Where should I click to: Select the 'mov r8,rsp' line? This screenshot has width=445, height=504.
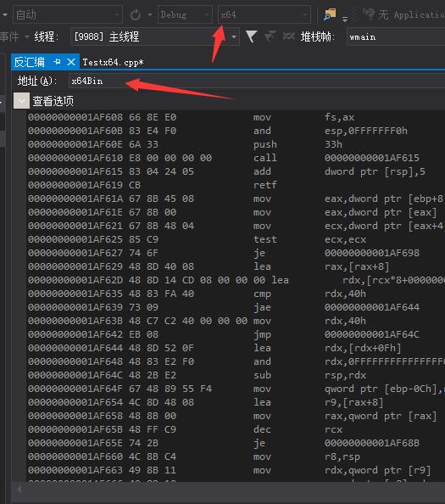(236, 456)
